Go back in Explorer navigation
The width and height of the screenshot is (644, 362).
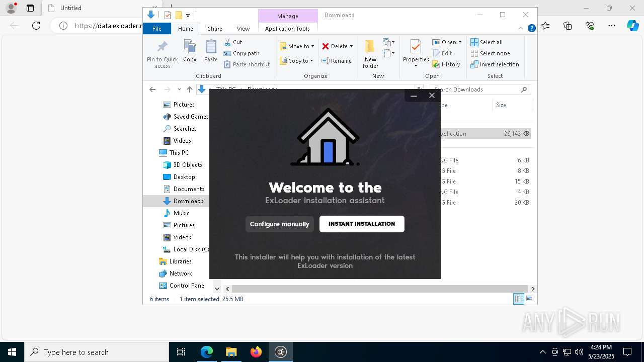click(152, 89)
